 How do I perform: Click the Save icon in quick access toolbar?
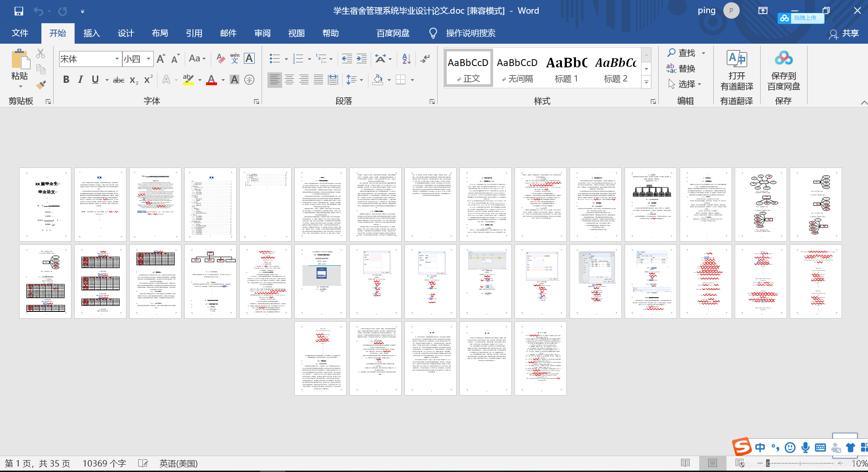point(19,11)
